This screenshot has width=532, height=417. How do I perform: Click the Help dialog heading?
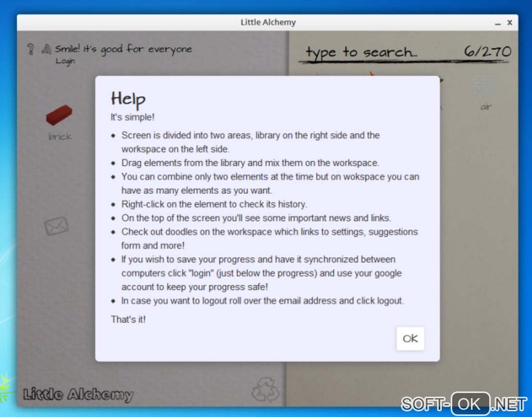click(x=128, y=99)
